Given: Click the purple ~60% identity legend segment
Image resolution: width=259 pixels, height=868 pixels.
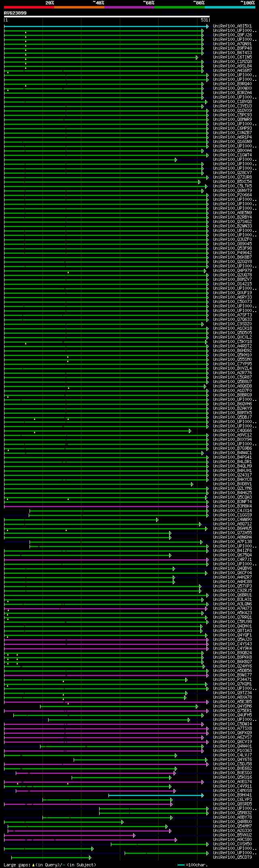Looking at the screenshot, I should point(129,7).
